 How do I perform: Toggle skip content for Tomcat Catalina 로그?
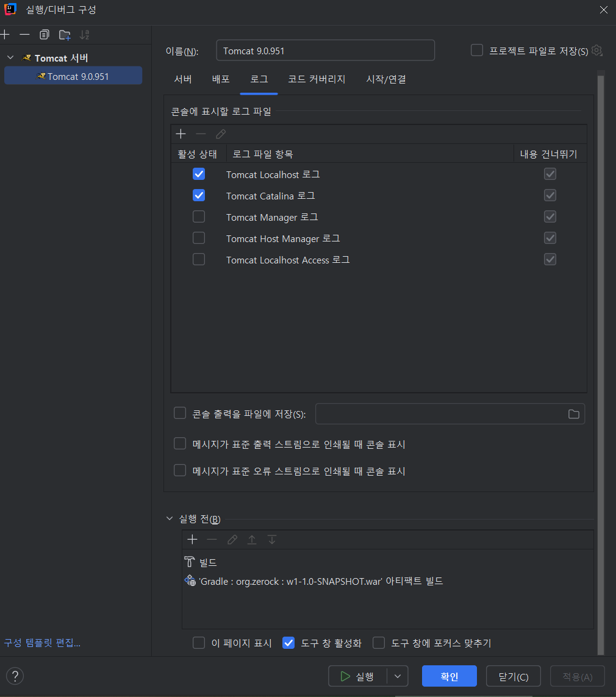[550, 195]
